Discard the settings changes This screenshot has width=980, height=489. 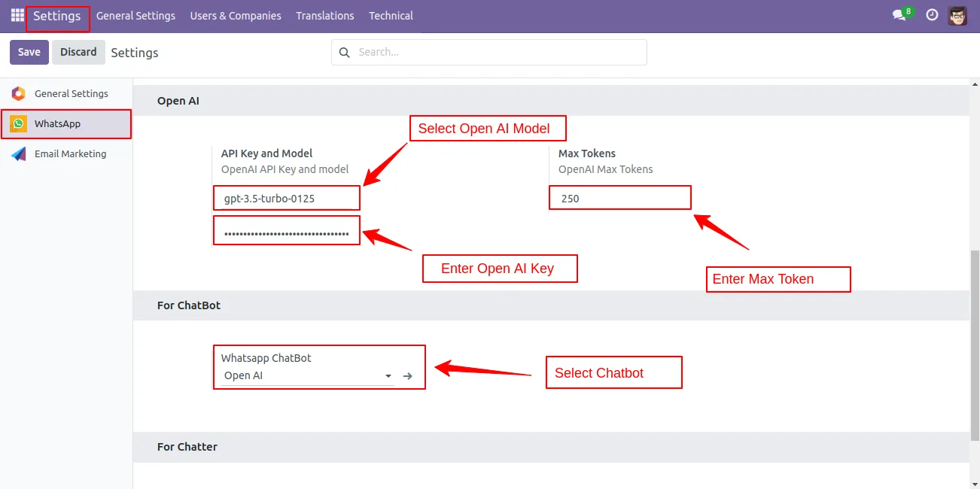point(78,52)
